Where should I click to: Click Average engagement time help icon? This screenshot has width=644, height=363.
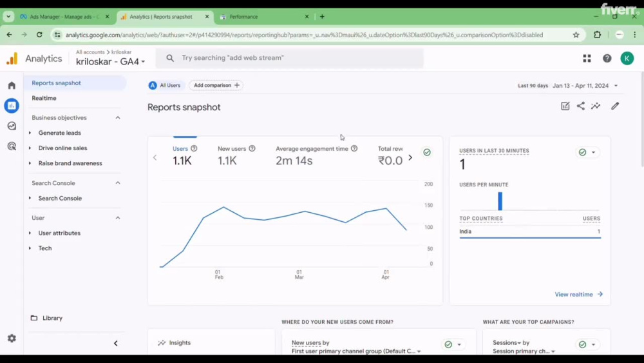click(x=354, y=148)
